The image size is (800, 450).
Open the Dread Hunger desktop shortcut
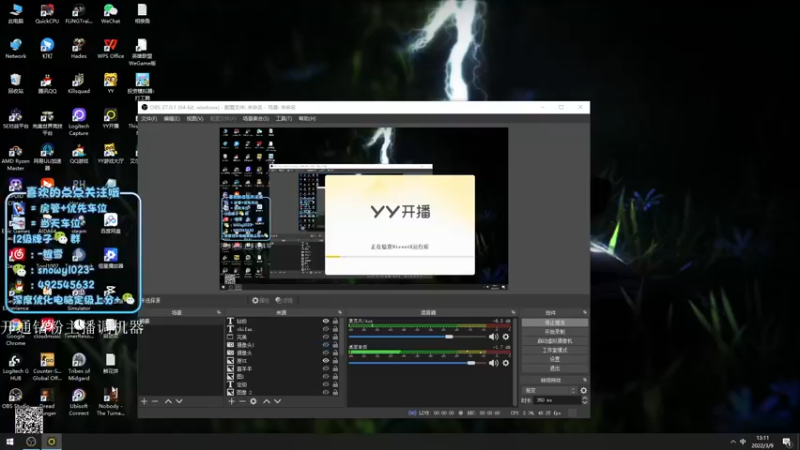(47, 403)
